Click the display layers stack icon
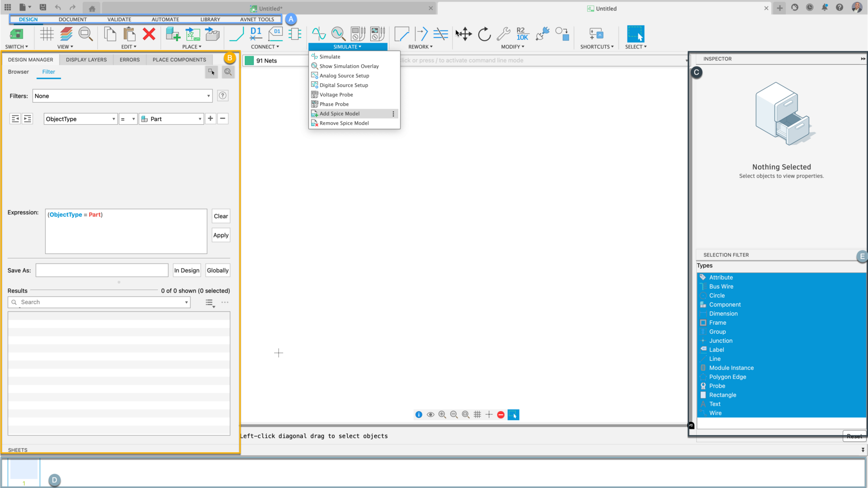 66,34
